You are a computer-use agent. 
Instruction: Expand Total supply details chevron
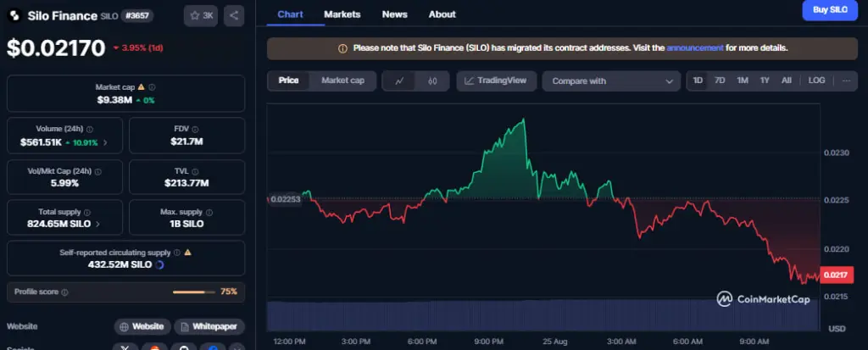[98, 225]
